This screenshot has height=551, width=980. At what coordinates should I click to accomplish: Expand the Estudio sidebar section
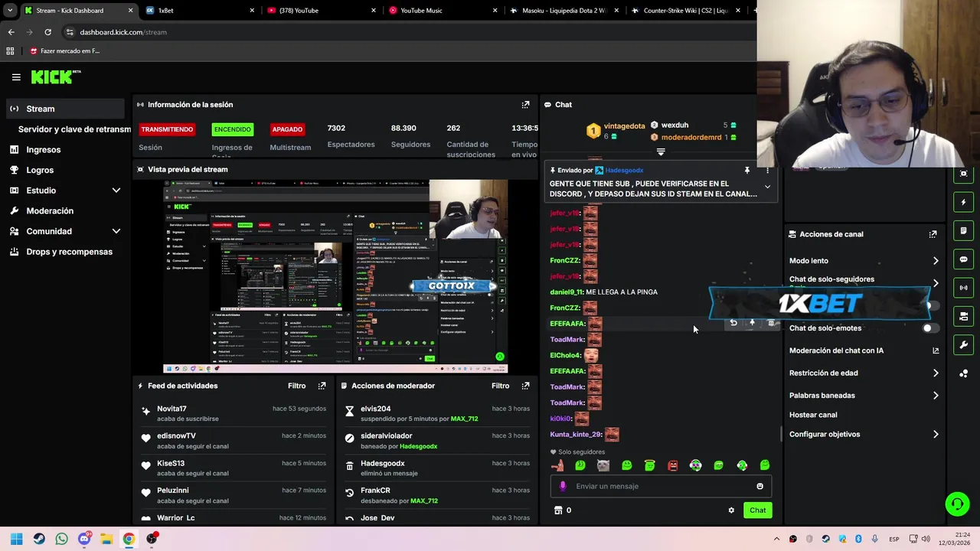coord(116,191)
